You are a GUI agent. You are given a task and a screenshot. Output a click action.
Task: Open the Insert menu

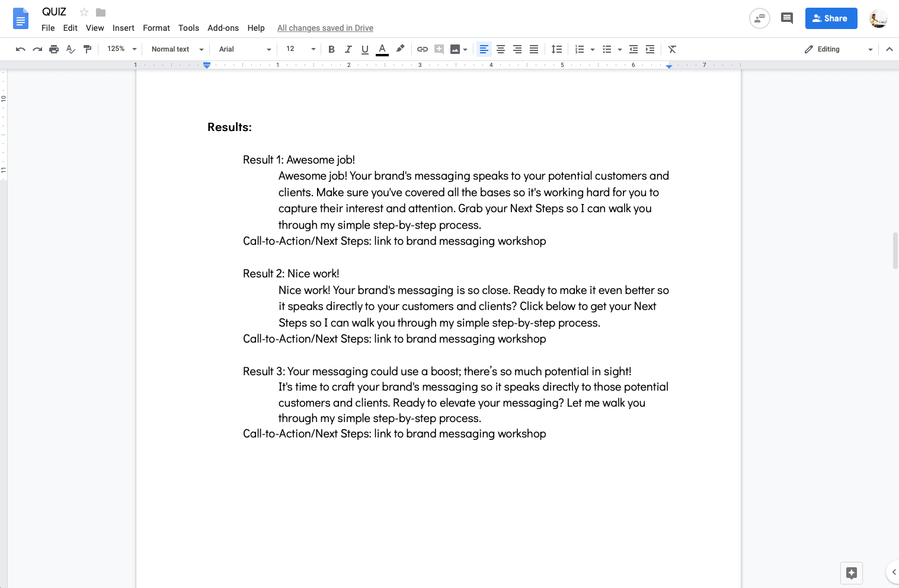[123, 28]
